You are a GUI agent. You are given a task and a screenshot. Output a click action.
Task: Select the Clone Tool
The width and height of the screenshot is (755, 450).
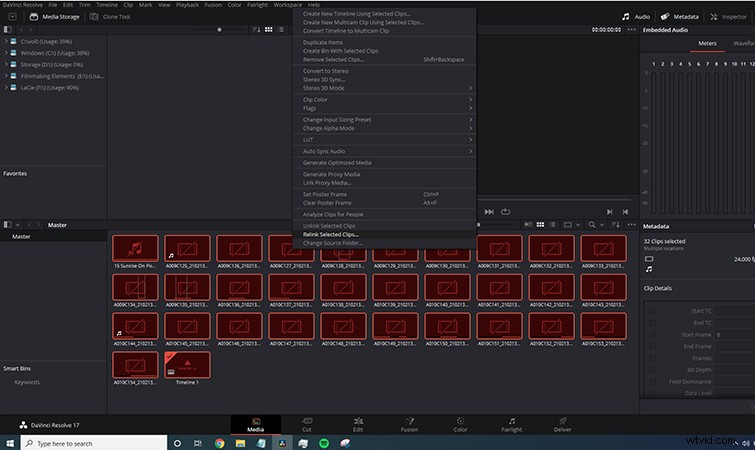click(110, 17)
